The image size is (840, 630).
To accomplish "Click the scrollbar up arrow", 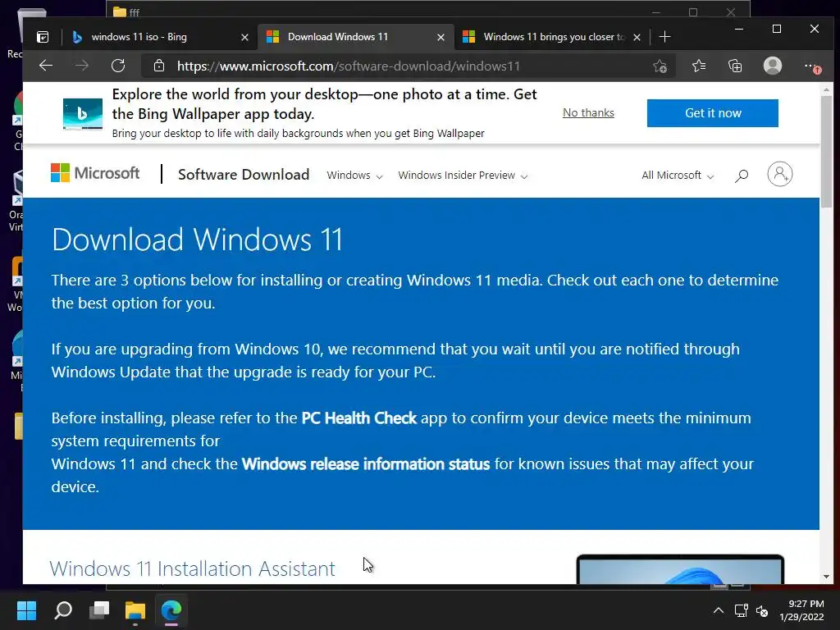I will tap(826, 89).
